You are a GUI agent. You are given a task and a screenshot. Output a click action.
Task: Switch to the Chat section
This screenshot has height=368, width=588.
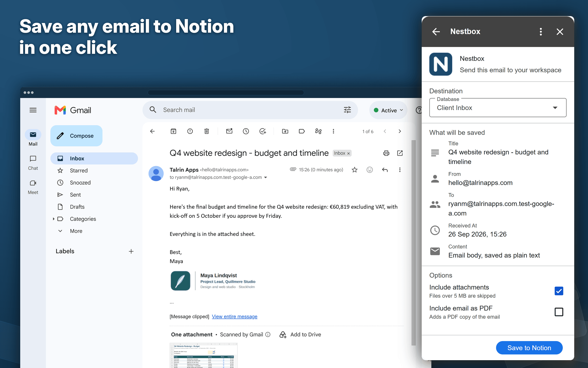(33, 163)
